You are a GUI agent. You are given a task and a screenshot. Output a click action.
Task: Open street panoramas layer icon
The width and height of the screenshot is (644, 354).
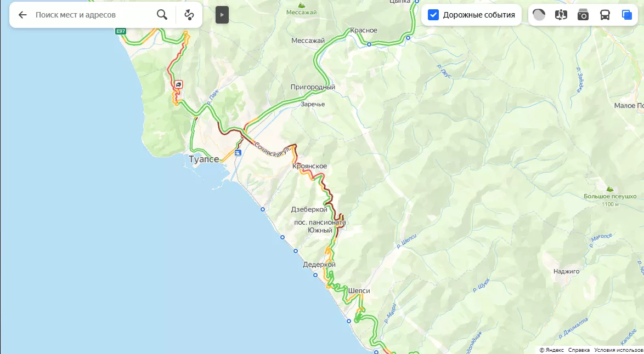coord(561,15)
